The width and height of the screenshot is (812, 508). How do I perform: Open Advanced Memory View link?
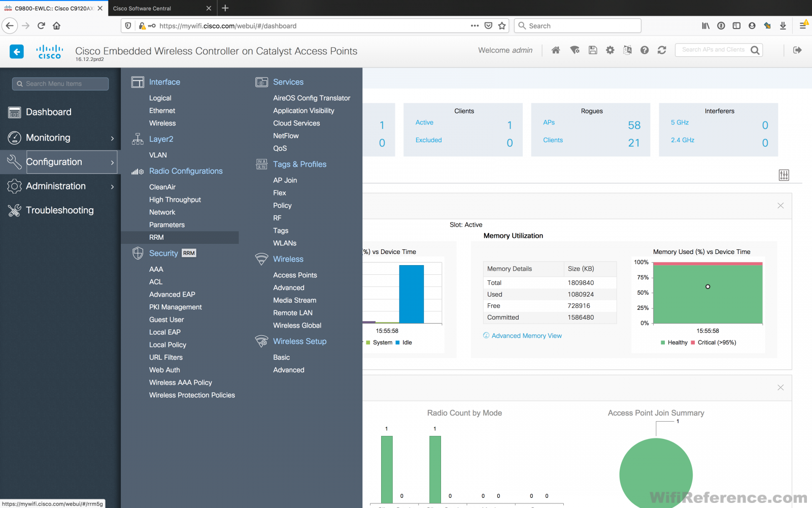527,336
